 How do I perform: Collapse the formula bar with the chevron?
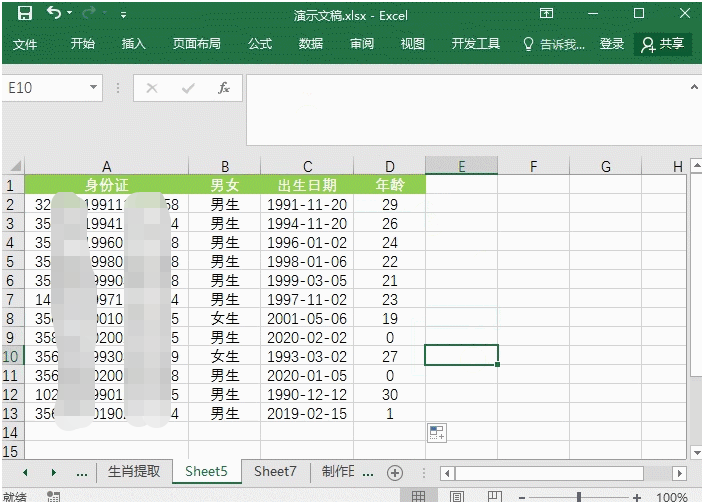coord(694,87)
